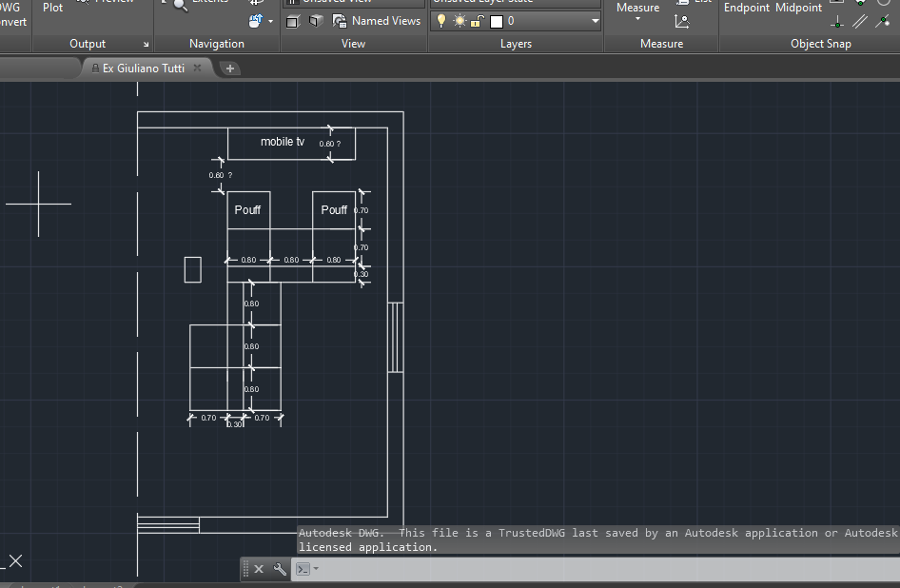Click the Autodesk DWG TrustedDWG message

pyautogui.click(x=598, y=539)
